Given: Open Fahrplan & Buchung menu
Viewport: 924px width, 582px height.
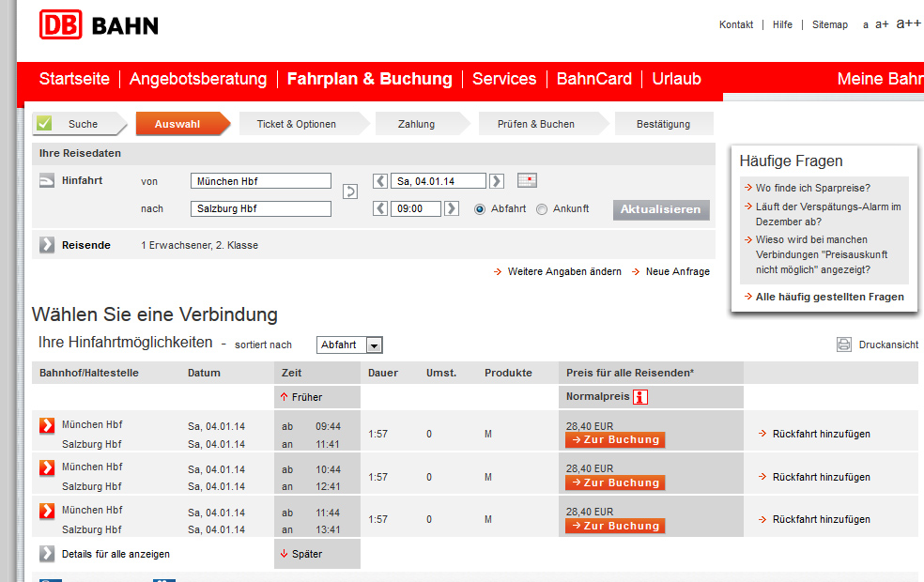Looking at the screenshot, I should pyautogui.click(x=369, y=79).
